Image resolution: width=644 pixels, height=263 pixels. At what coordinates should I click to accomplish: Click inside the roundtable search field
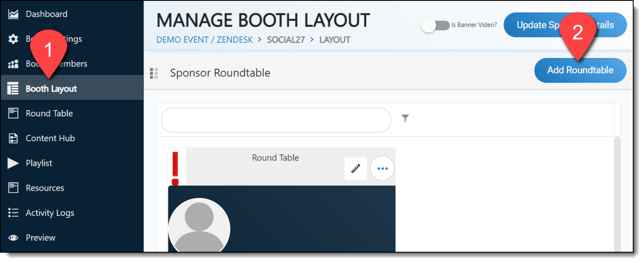pos(275,120)
